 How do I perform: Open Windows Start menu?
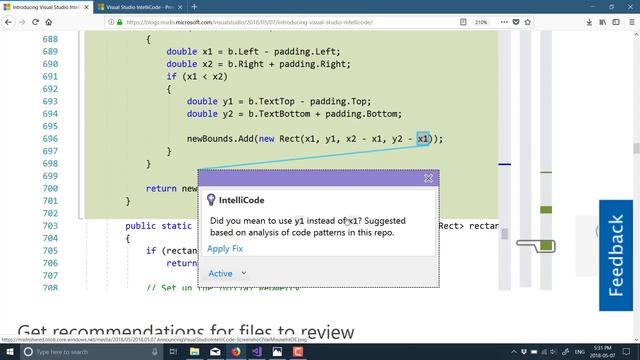9,351
